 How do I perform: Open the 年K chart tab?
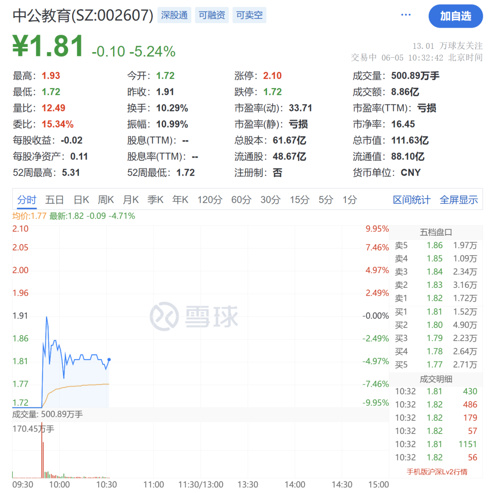click(x=180, y=200)
